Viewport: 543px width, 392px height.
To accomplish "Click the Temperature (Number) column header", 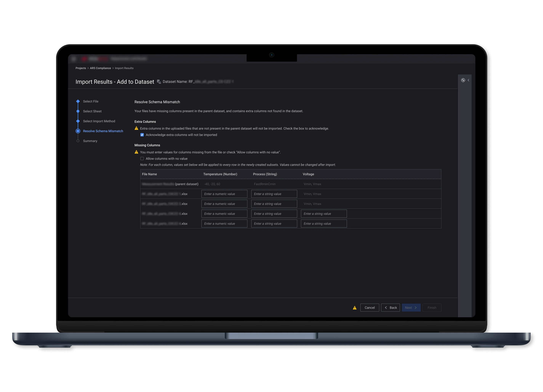I will (220, 174).
